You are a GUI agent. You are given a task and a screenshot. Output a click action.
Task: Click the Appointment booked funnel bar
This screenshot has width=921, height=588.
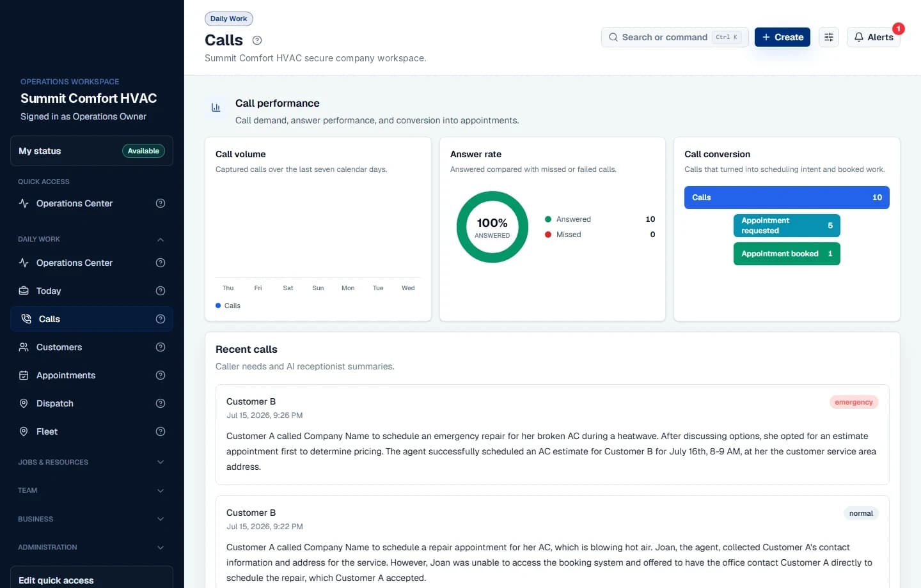point(787,254)
